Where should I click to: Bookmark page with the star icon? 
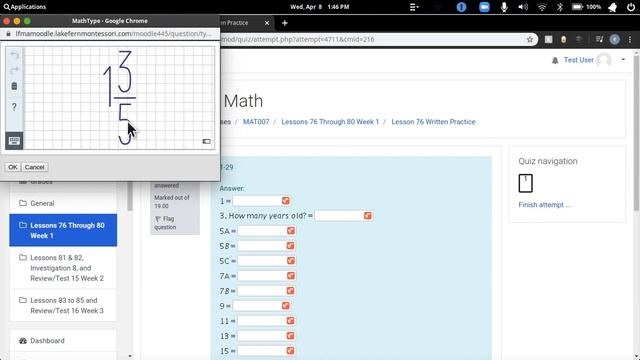[x=530, y=40]
